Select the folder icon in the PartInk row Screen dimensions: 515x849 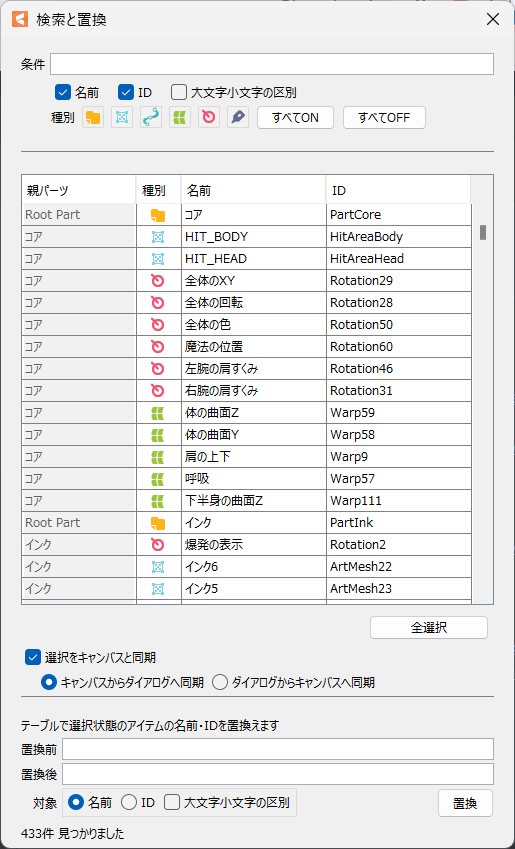click(158, 523)
